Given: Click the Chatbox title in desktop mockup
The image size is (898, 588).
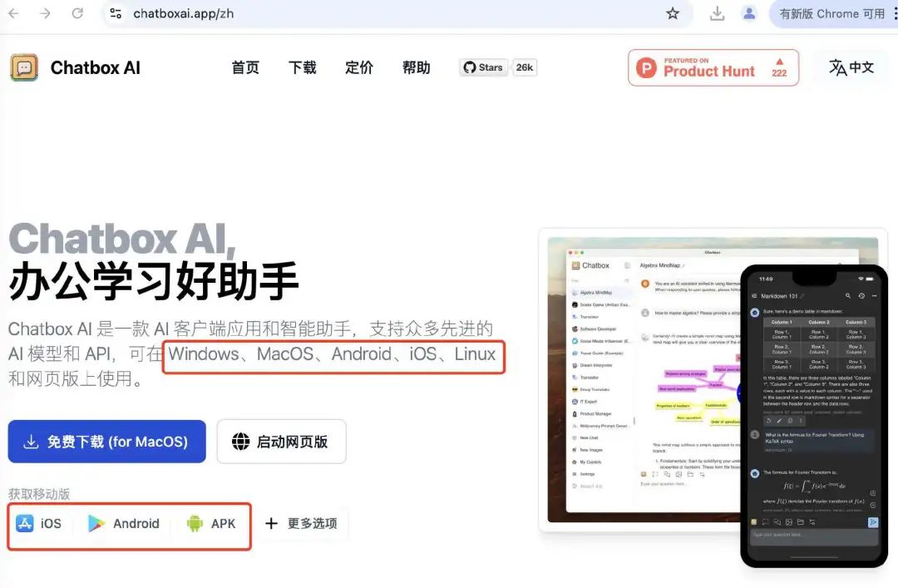Looking at the screenshot, I should 595,265.
